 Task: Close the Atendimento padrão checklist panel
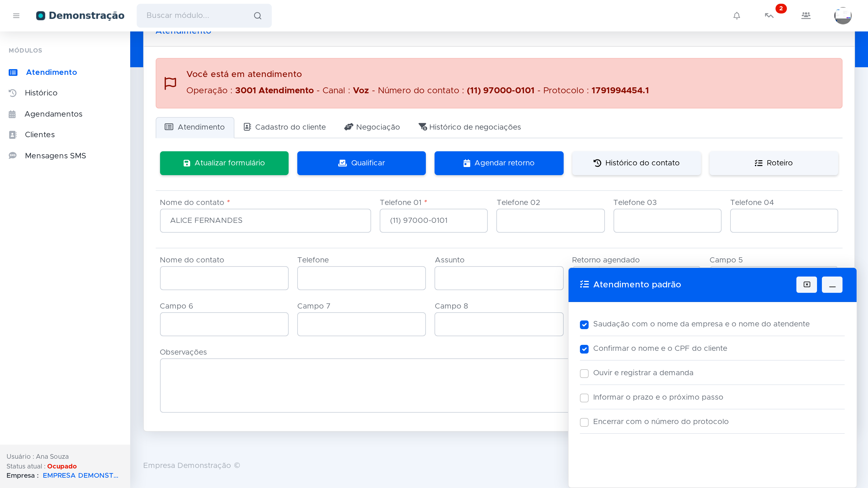(x=807, y=285)
